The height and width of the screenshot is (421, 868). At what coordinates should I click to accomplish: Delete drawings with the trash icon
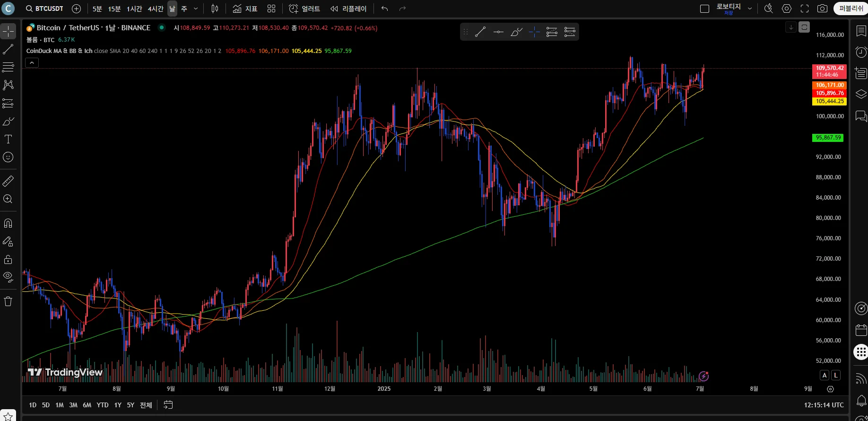tap(8, 301)
